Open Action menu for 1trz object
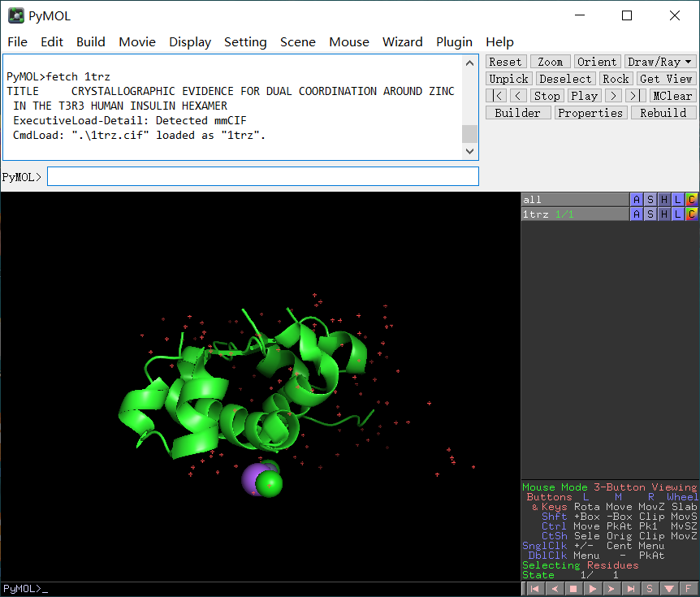The width and height of the screenshot is (700, 597). tap(637, 214)
